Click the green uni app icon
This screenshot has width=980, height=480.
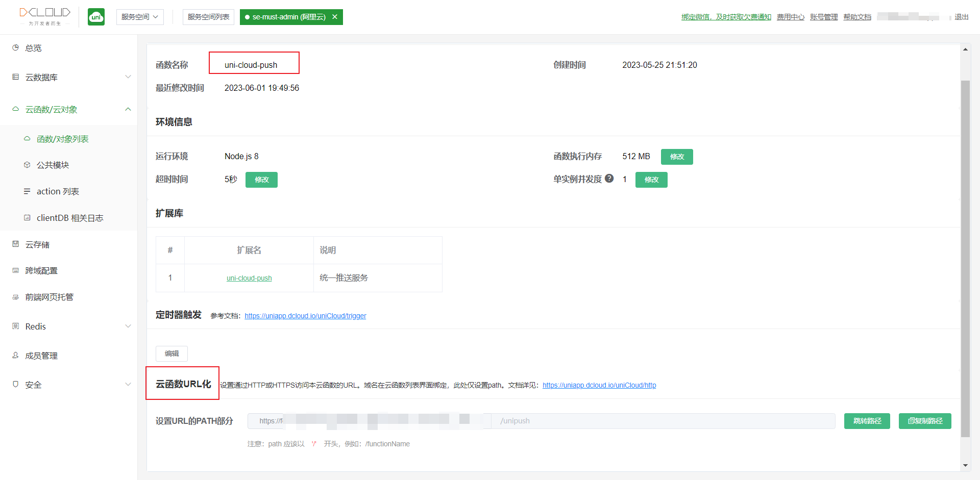point(96,17)
